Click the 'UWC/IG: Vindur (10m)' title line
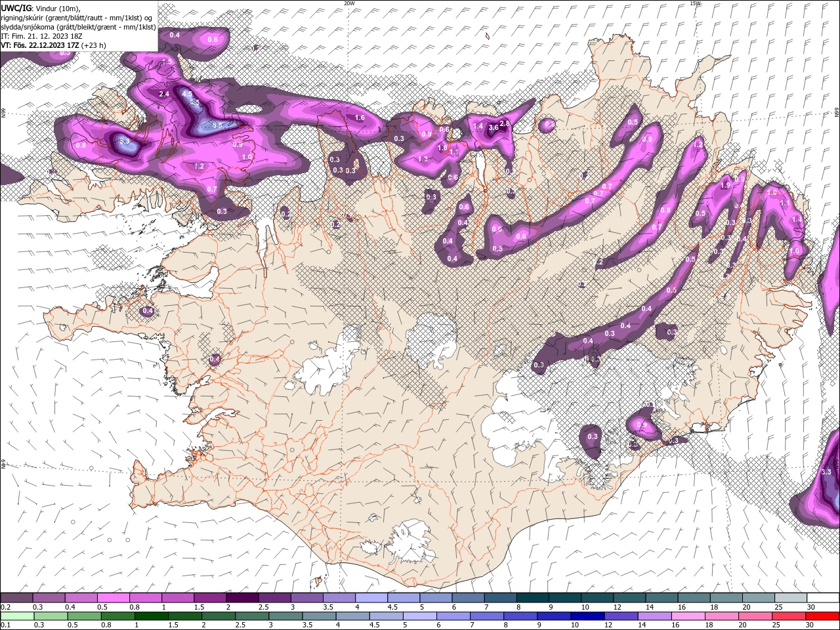 pos(40,8)
